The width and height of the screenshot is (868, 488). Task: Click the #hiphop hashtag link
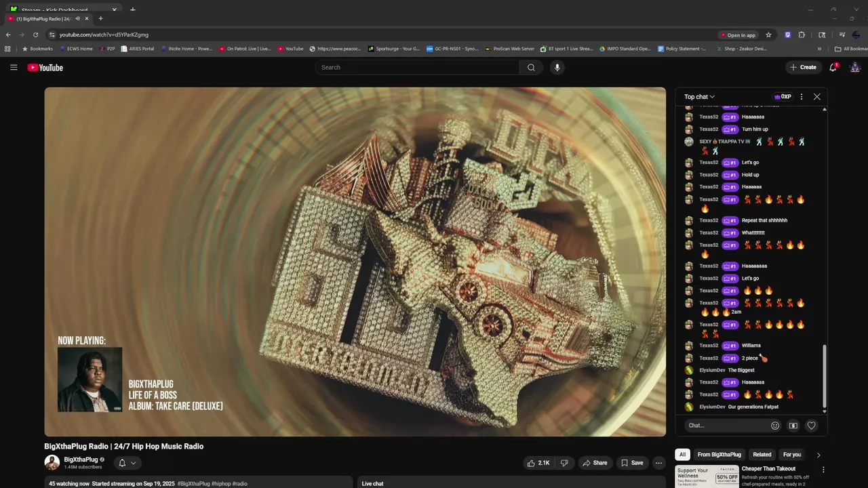tap(221, 484)
